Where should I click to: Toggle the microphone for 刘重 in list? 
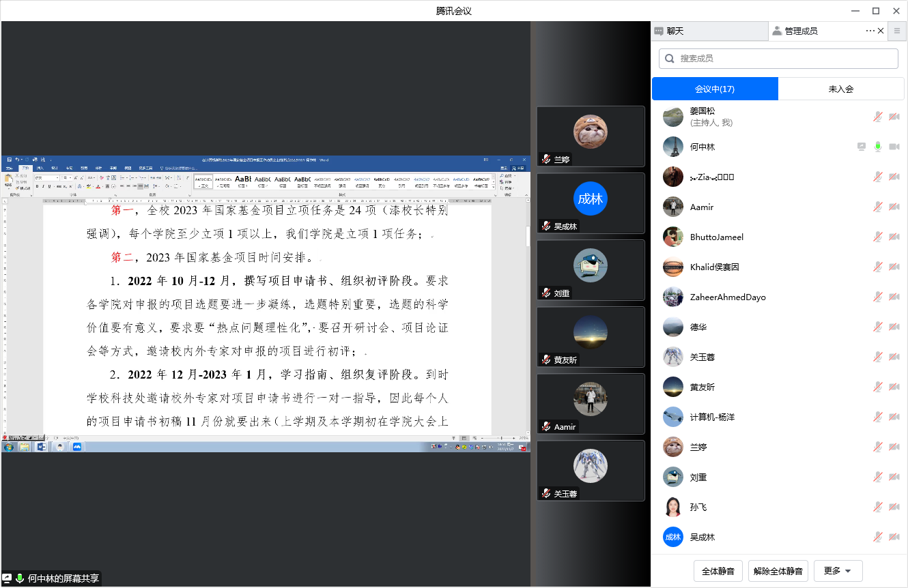[878, 477]
